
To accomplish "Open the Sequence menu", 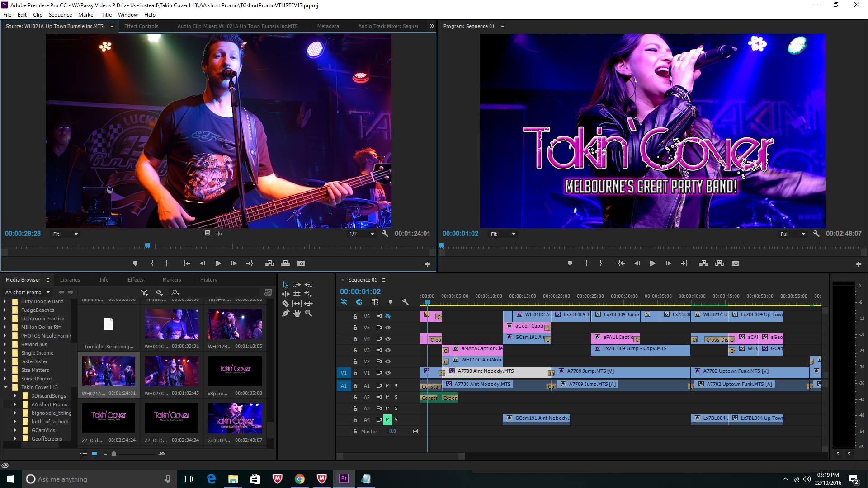I will coord(60,14).
